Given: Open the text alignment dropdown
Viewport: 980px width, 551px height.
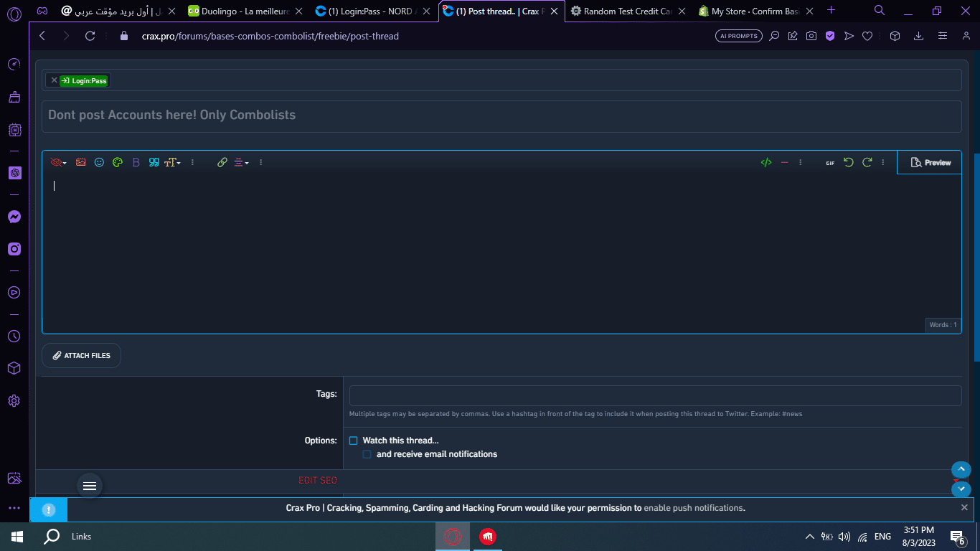Looking at the screenshot, I should [x=242, y=163].
